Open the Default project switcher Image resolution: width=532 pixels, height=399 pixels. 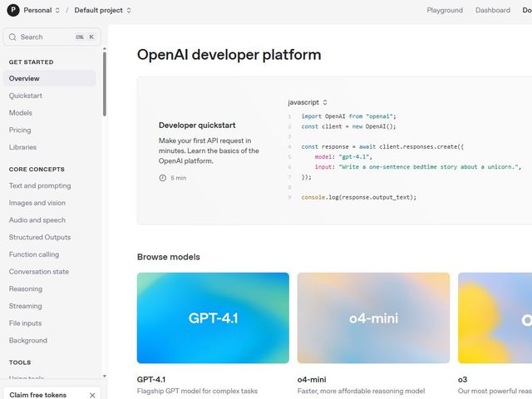pos(102,10)
